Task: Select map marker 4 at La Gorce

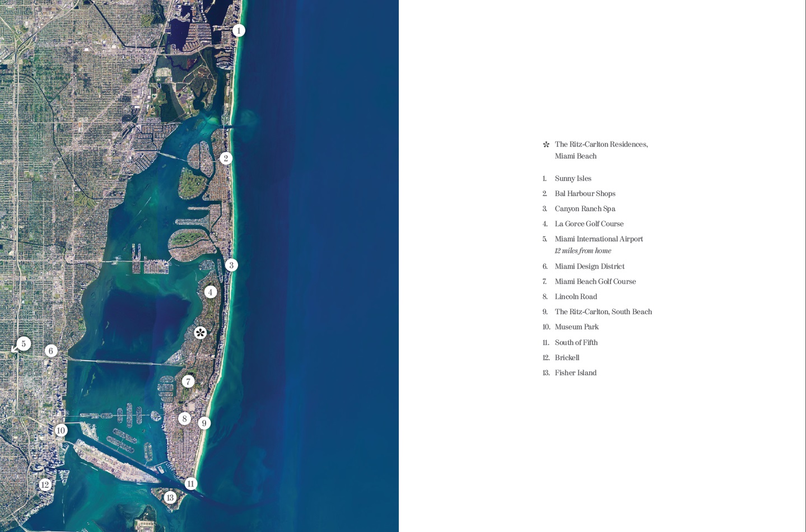Action: (x=211, y=292)
